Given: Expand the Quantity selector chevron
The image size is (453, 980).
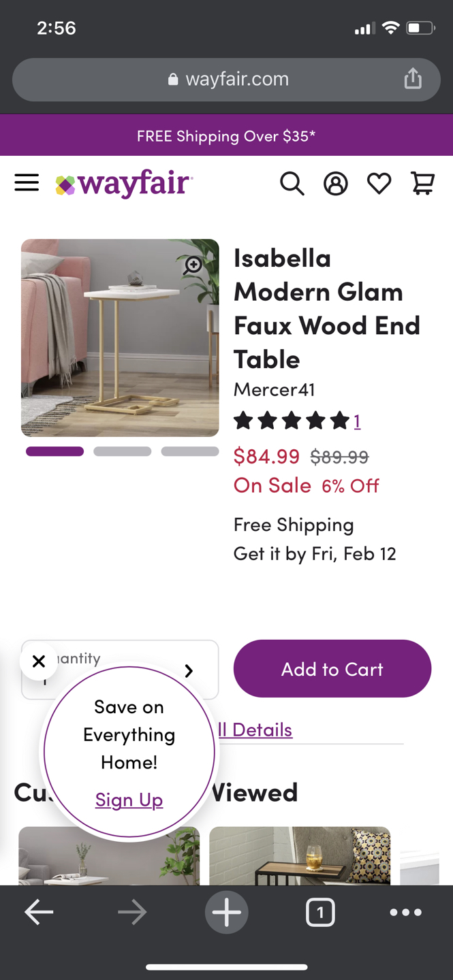Looking at the screenshot, I should [189, 671].
